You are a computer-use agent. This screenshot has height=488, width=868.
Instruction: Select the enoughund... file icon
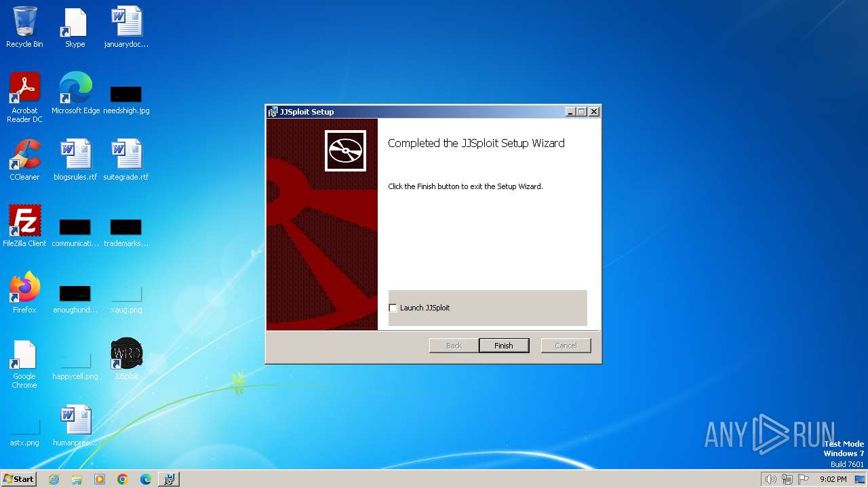(x=75, y=298)
